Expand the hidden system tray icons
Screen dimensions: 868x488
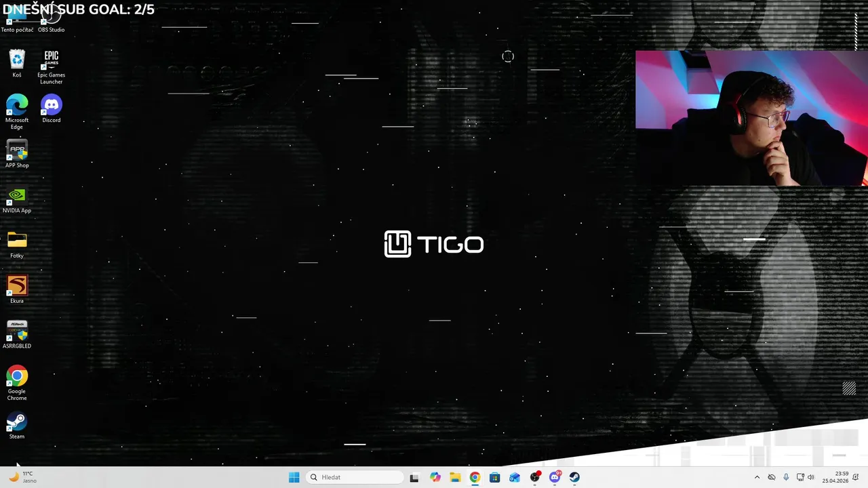coord(757,477)
